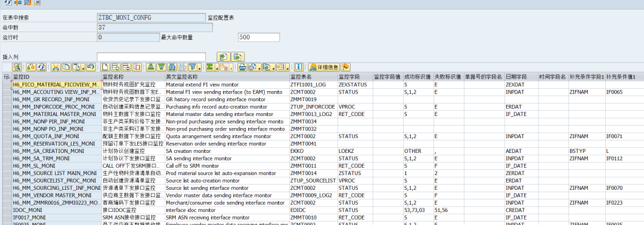Click the ZEXSTATUS field cell
Image resolution: width=644 pixels, height=225 pixels.
(x=355, y=85)
